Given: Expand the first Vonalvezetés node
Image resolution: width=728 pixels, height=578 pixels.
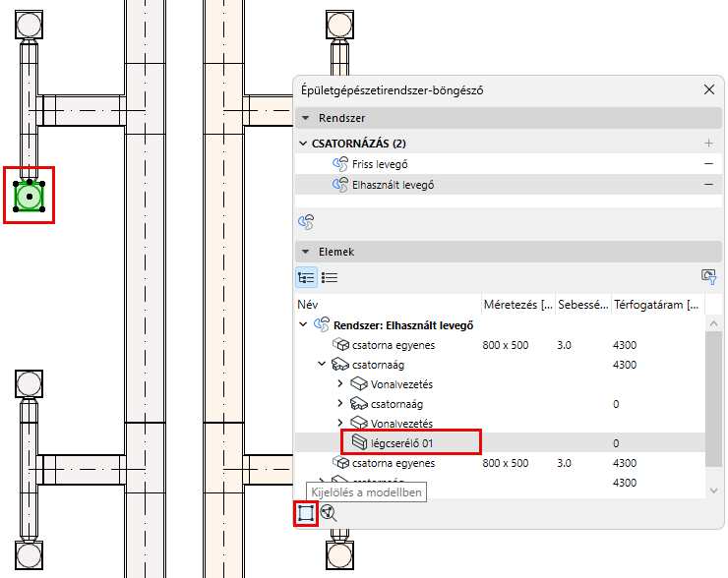Looking at the screenshot, I should [x=339, y=383].
